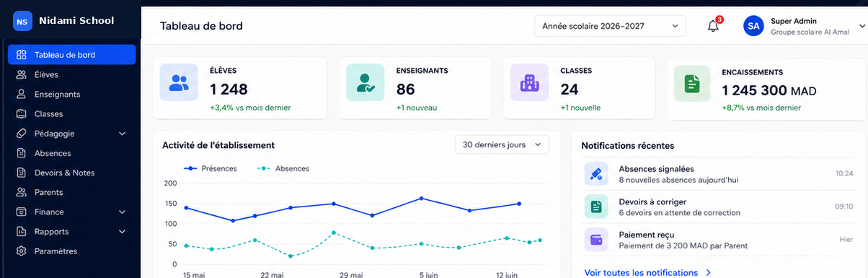868x278 pixels.
Task: Expand the Rapports submenu chevron
Action: point(122,232)
